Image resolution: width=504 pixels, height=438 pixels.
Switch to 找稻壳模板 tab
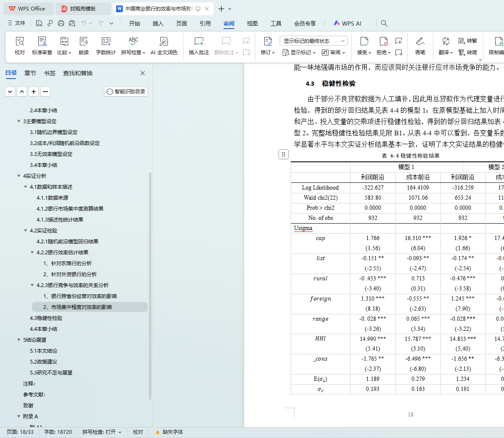(x=83, y=9)
